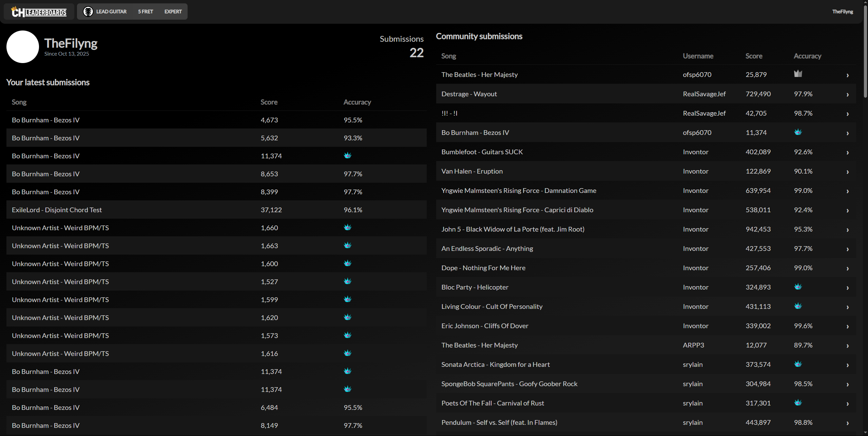Click the crown on ofsp6070's Bezos IV community entry
Screen dimensions: 868x436
tap(798, 132)
